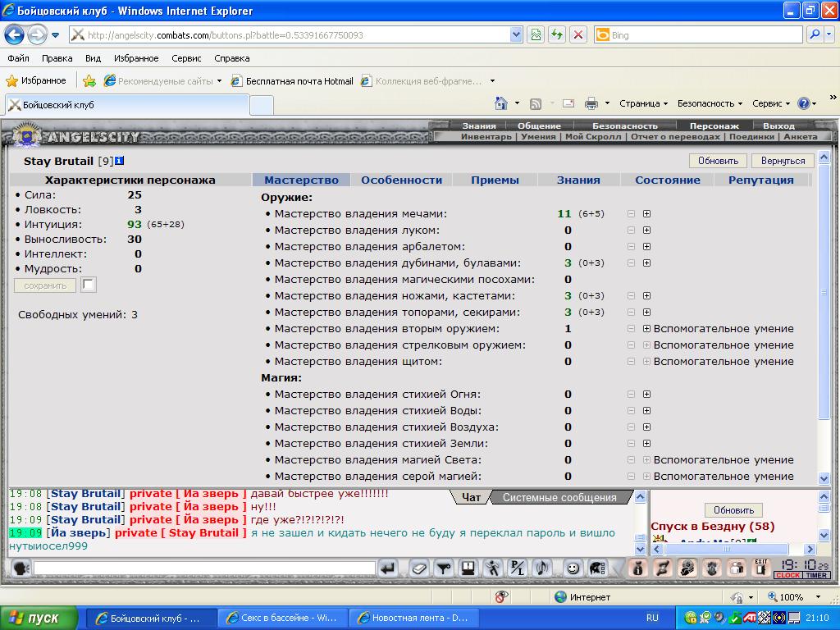The width and height of the screenshot is (840, 630).
Task: Switch to the Приемы tab
Action: coord(495,180)
